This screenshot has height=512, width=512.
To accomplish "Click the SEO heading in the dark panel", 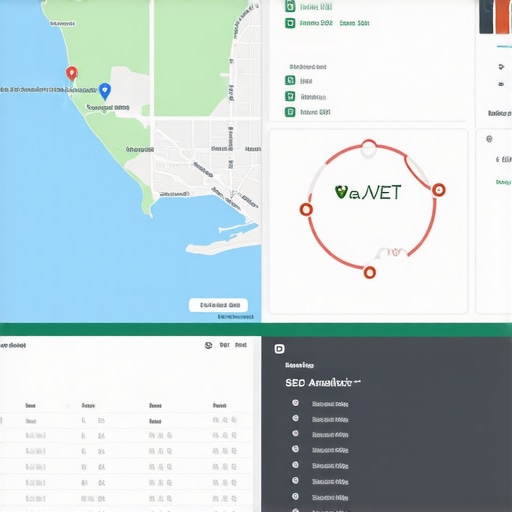I will [x=323, y=383].
